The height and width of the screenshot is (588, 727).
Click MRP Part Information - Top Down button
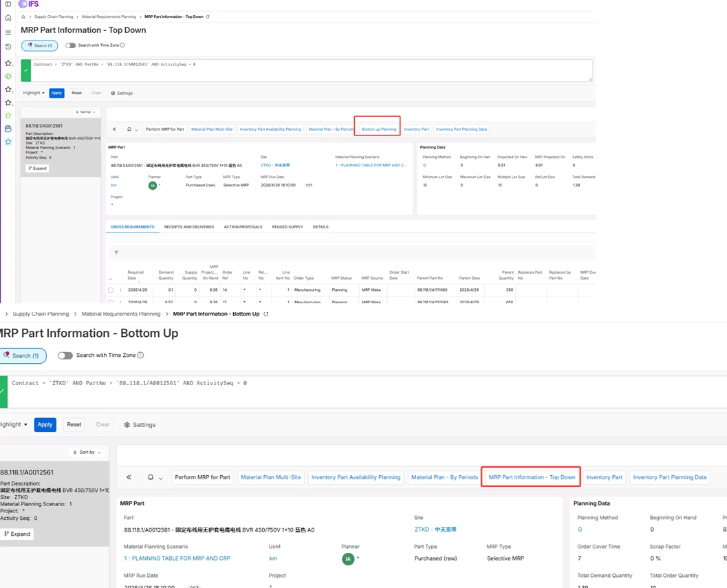[x=532, y=477]
